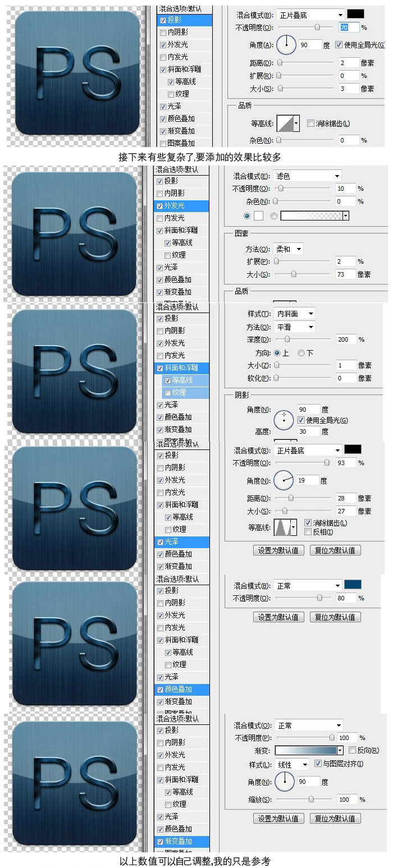The width and height of the screenshot is (393, 868).
Task: Click the crosshair light dial in 阴影 section
Action: click(x=284, y=420)
